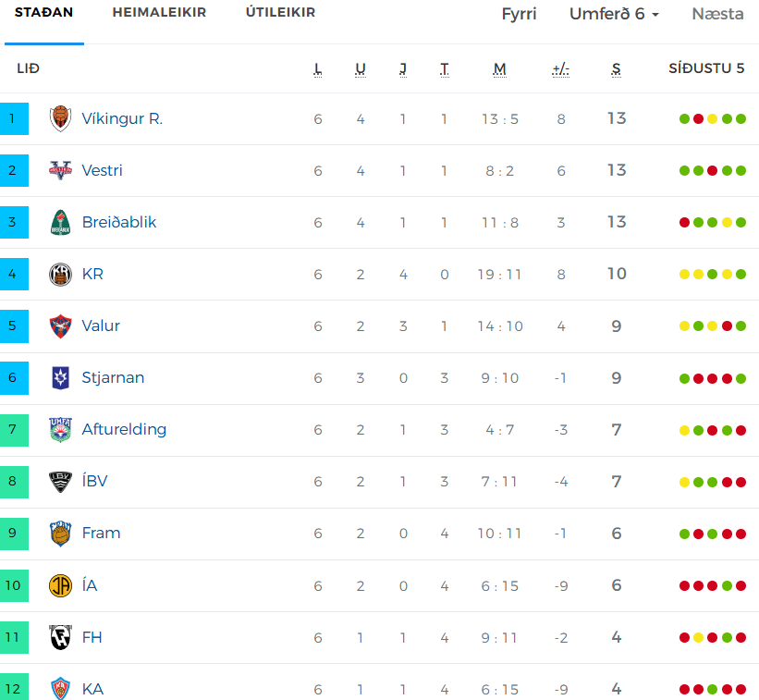Click the Vestri team logo
This screenshot has height=700, width=759.
(x=60, y=170)
